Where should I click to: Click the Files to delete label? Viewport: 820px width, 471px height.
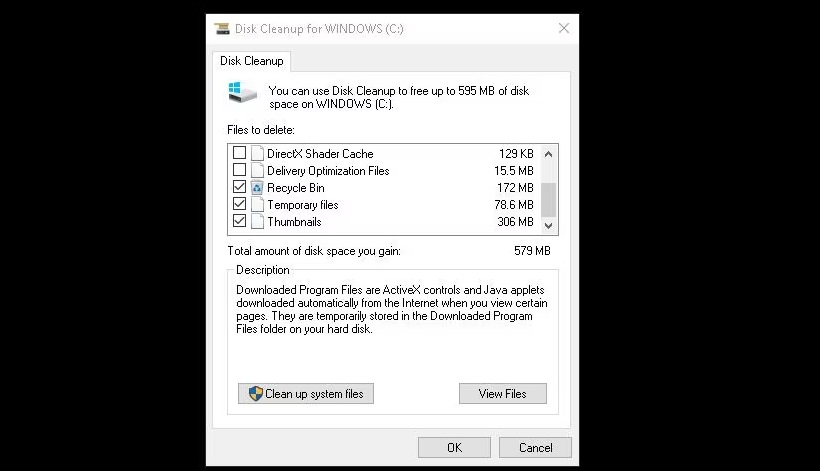coord(261,130)
